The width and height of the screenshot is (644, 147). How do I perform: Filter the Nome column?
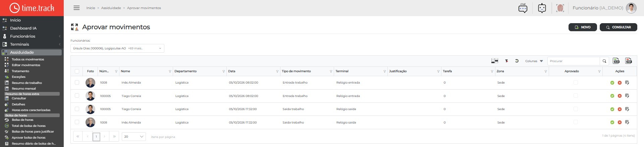tap(170, 71)
